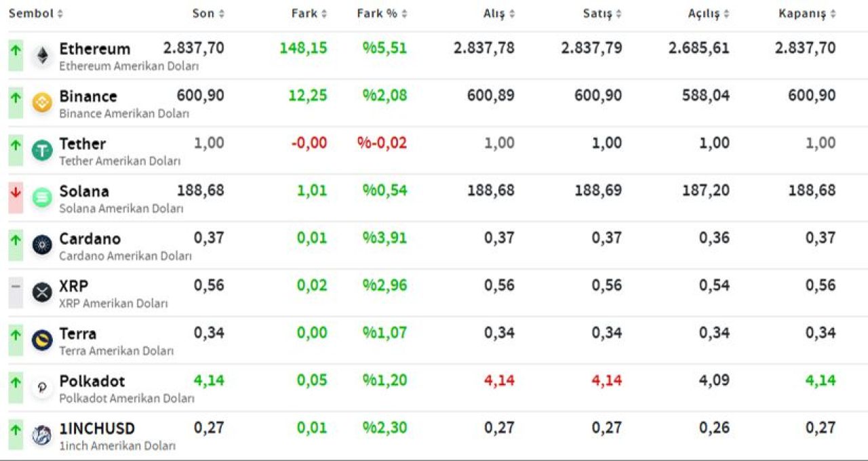The width and height of the screenshot is (868, 461).
Task: Open the Polkadot name link
Action: [x=92, y=381]
